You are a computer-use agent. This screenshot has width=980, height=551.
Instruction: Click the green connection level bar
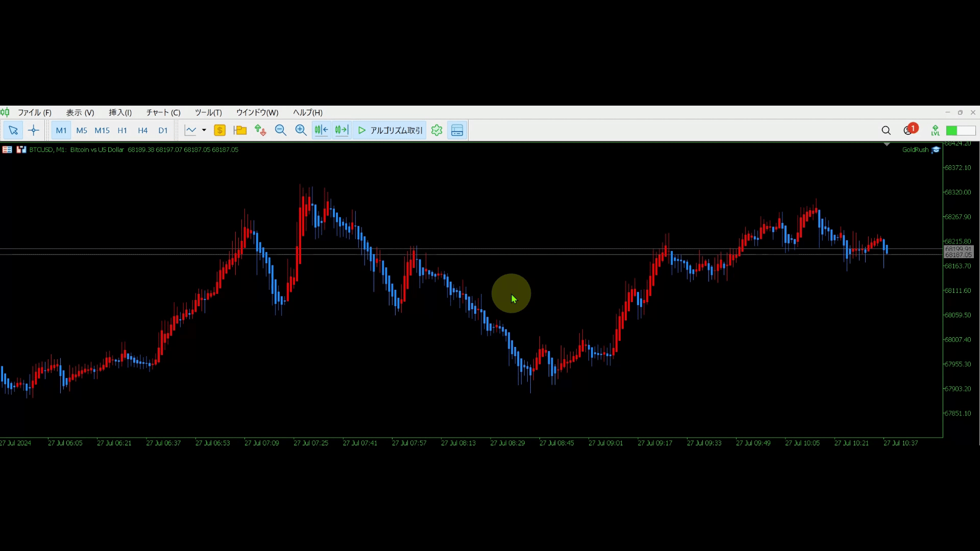tap(960, 131)
